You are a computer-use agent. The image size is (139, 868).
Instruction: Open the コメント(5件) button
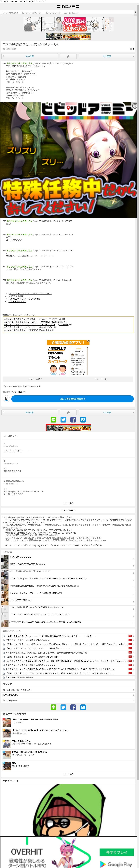tap(101, 379)
